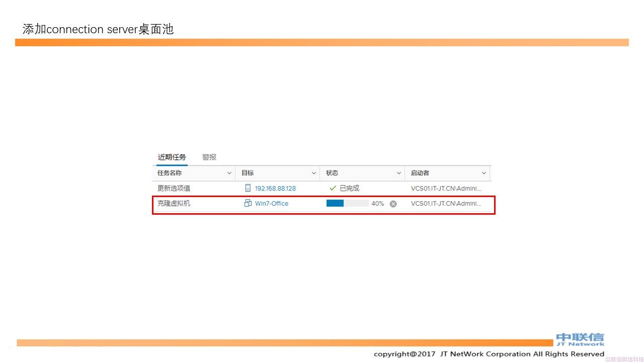The image size is (644, 362).
Task: Open the 警报 tab
Action: 209,157
